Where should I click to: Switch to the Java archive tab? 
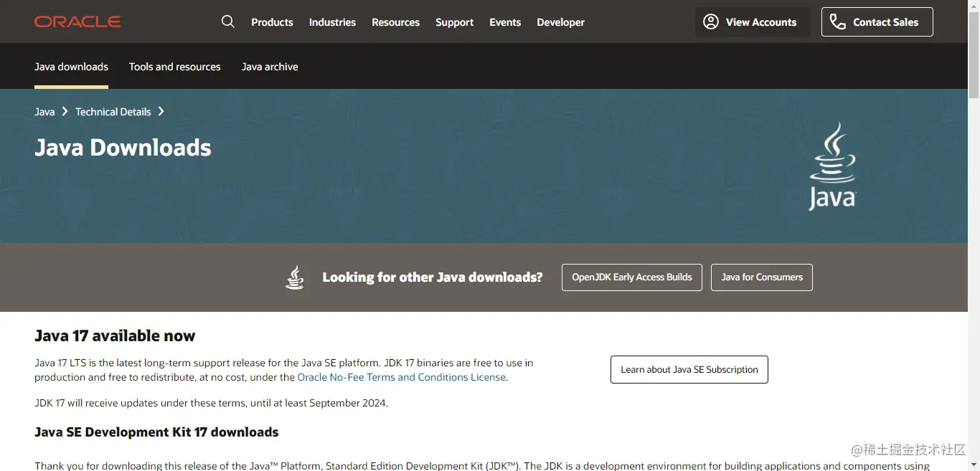click(270, 67)
